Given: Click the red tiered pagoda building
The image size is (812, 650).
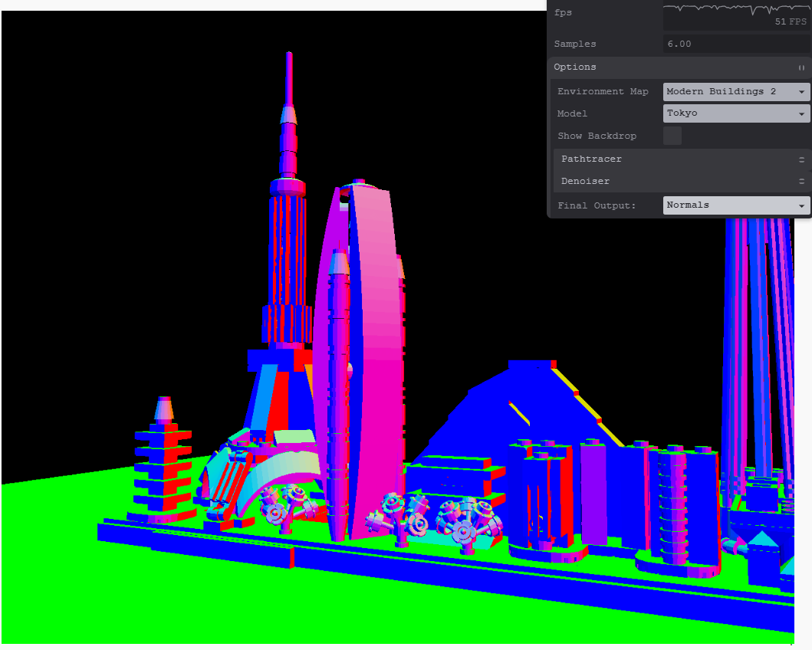Looking at the screenshot, I should click(163, 464).
